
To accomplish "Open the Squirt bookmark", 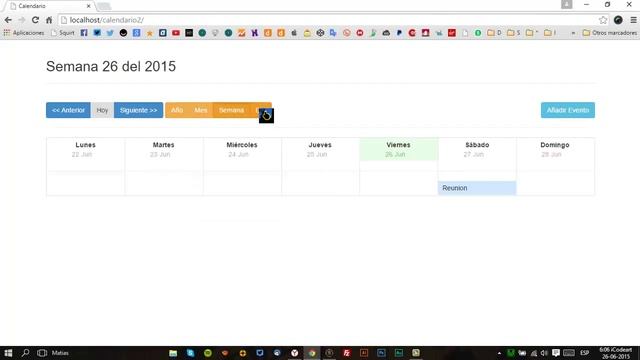I will click(x=63, y=33).
